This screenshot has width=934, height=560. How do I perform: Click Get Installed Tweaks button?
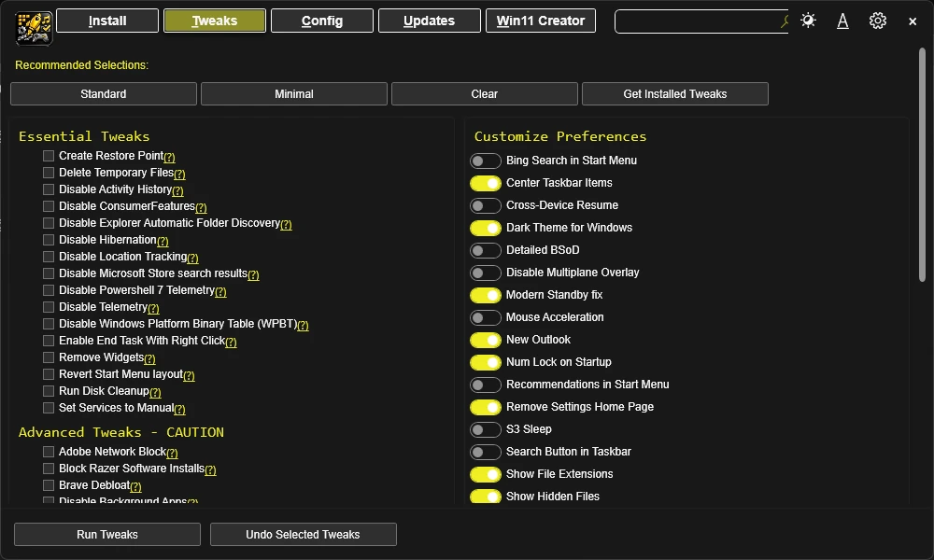pyautogui.click(x=675, y=94)
